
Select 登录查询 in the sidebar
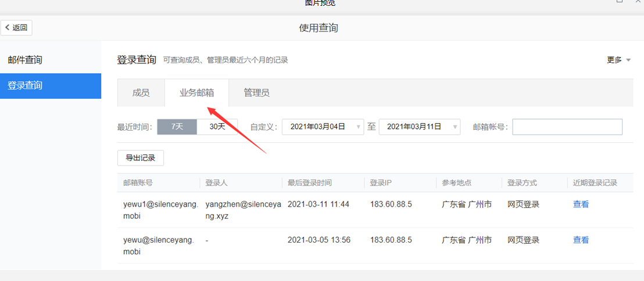click(x=25, y=86)
